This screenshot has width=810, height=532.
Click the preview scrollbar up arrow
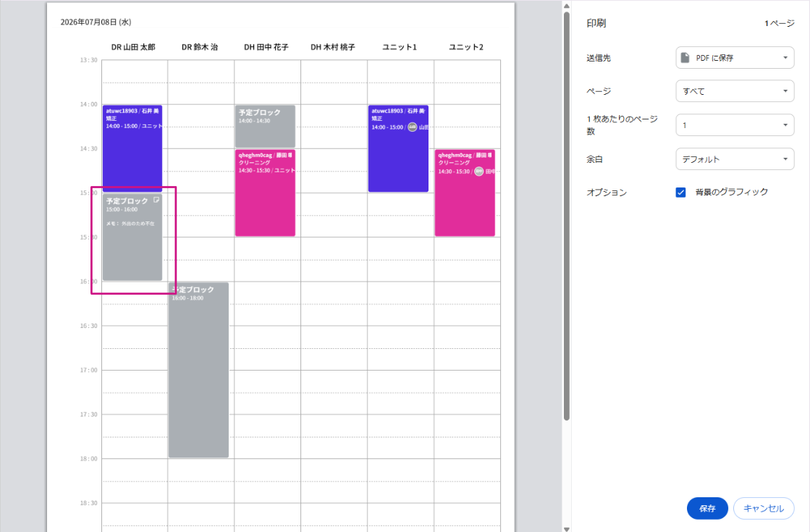[567, 7]
